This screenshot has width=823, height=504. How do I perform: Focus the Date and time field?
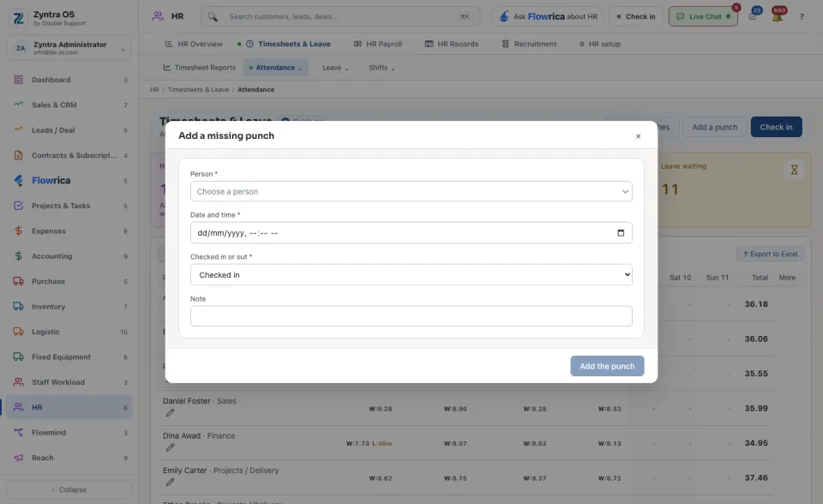pyautogui.click(x=411, y=233)
